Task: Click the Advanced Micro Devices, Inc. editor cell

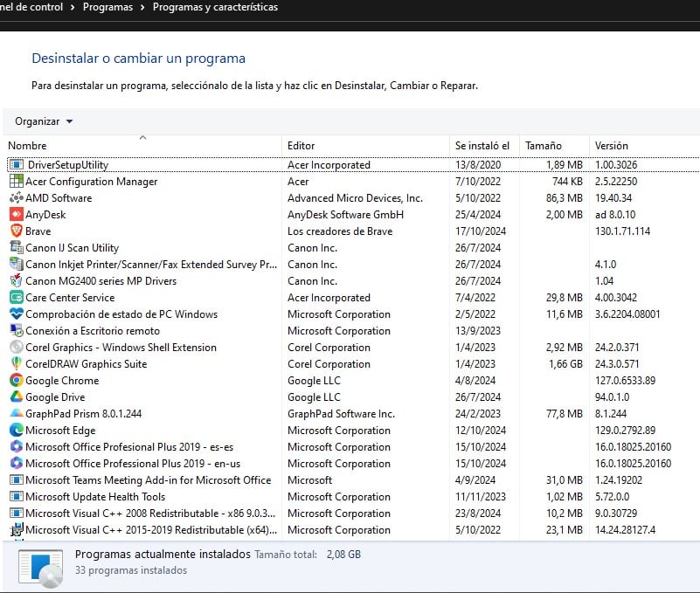Action: 355,198
